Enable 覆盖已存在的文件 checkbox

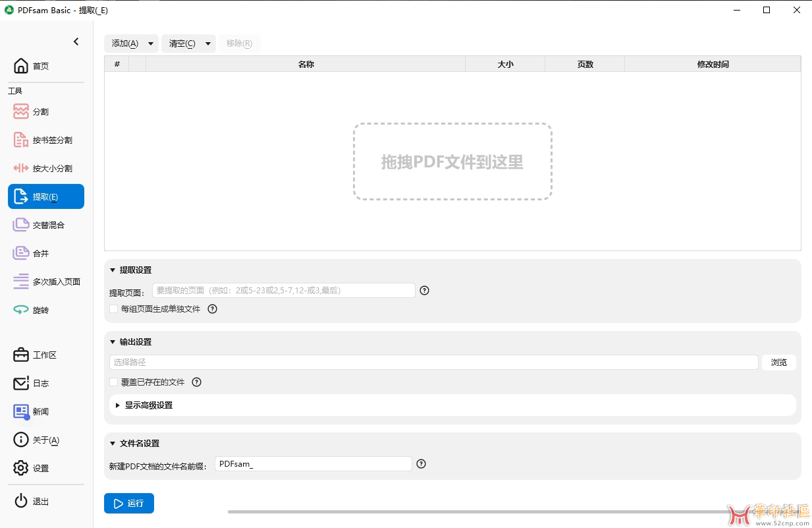pyautogui.click(x=114, y=382)
